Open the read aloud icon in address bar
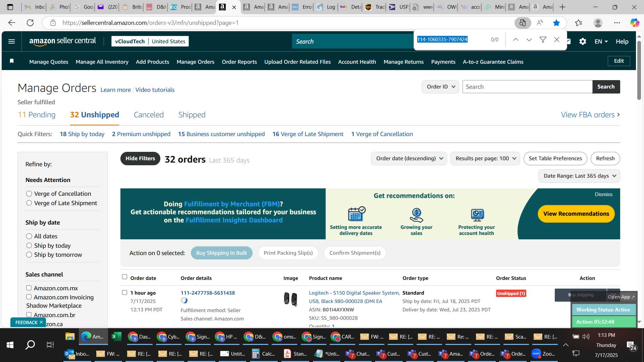The height and width of the screenshot is (362, 644). 540,23
